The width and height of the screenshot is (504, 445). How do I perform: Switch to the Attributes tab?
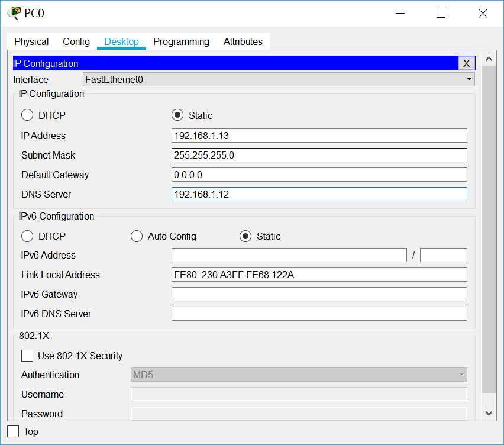tap(243, 42)
